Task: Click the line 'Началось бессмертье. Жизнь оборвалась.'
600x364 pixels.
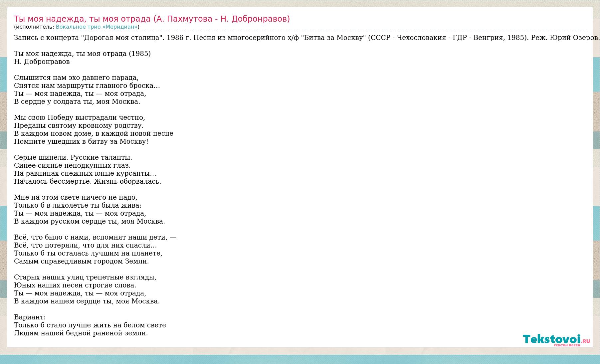Action: coord(88,181)
